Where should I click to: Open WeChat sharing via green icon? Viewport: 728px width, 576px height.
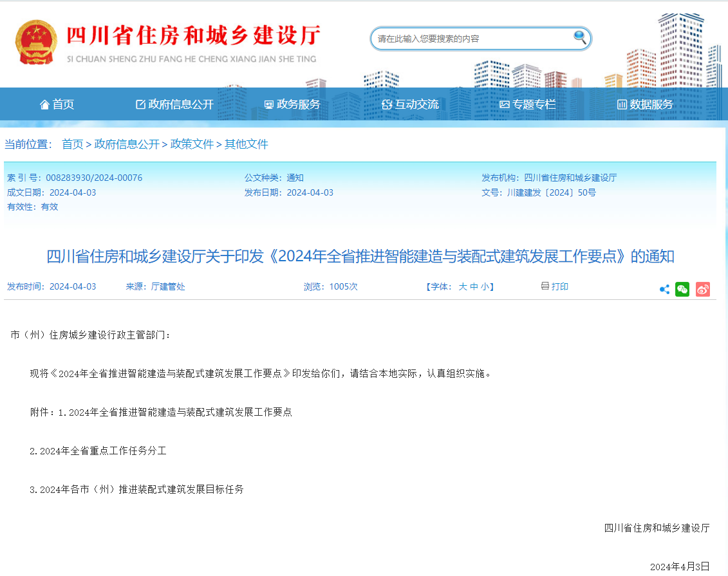(x=683, y=289)
